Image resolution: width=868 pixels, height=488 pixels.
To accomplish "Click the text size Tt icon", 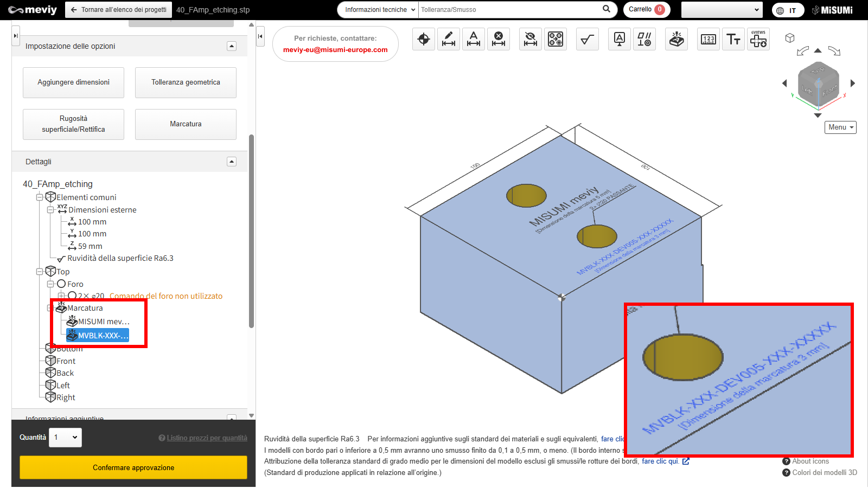I will point(733,39).
